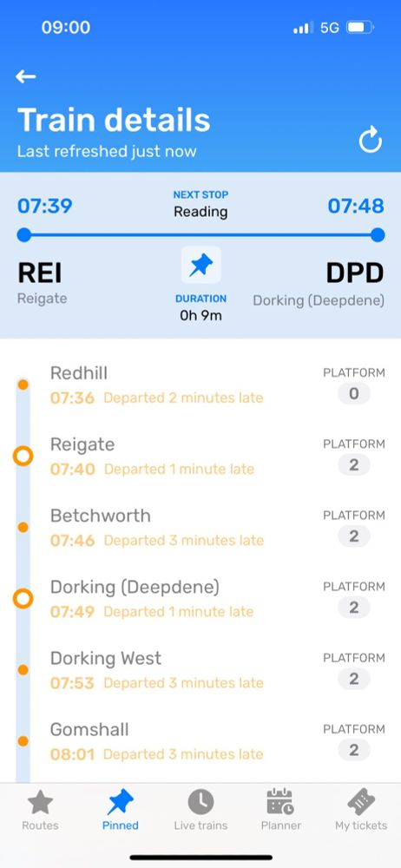Viewport: 401px width, 868px height.
Task: Tap the Dorking (Deepdene) stop circle marker
Action: (x=23, y=598)
